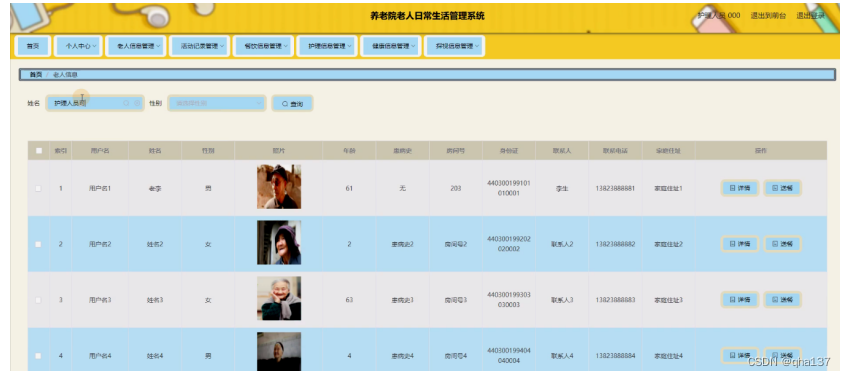846x377 pixels.
Task: Expand the 老人信息管理 menu
Action: [x=135, y=46]
